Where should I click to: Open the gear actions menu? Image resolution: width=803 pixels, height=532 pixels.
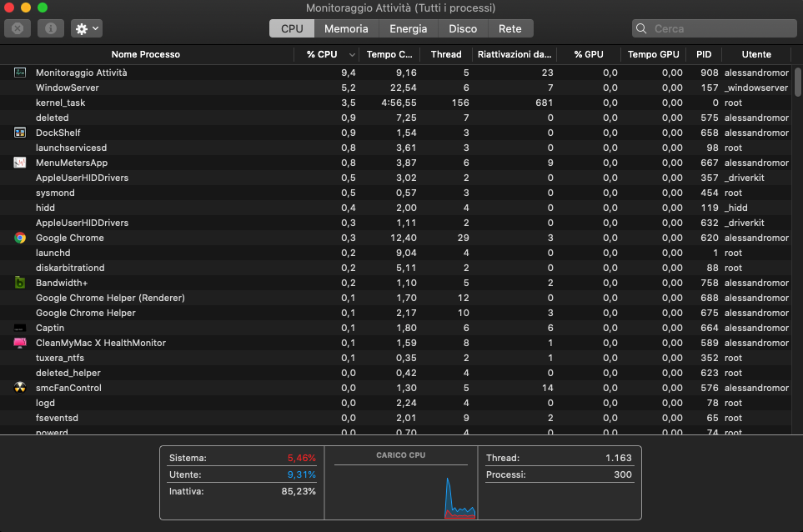(x=87, y=28)
